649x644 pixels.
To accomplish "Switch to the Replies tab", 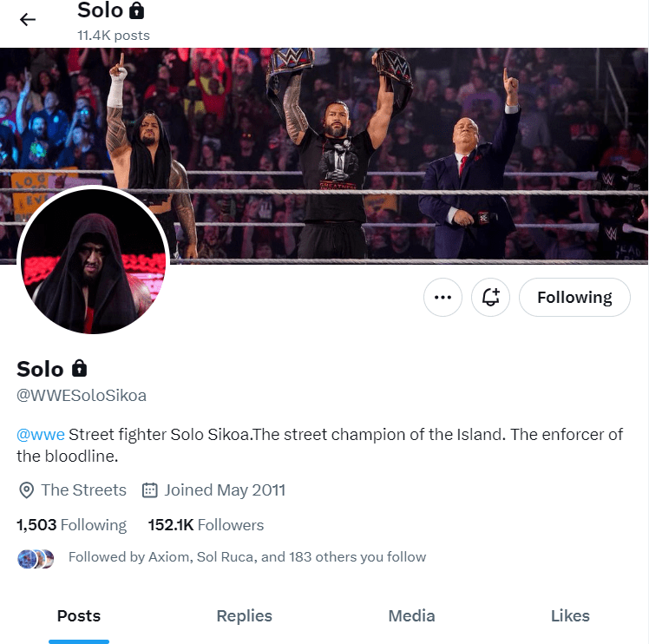I will [x=244, y=616].
